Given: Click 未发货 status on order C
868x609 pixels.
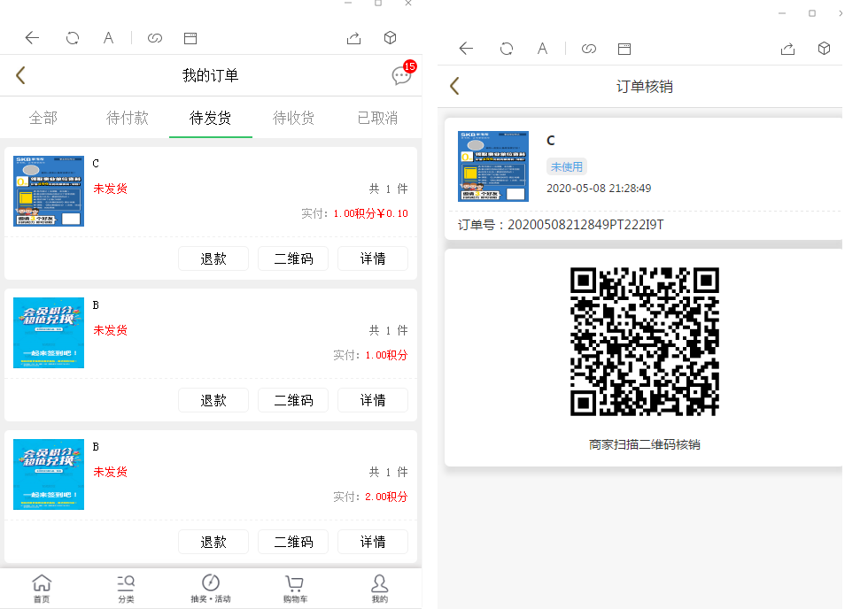Looking at the screenshot, I should pos(110,189).
